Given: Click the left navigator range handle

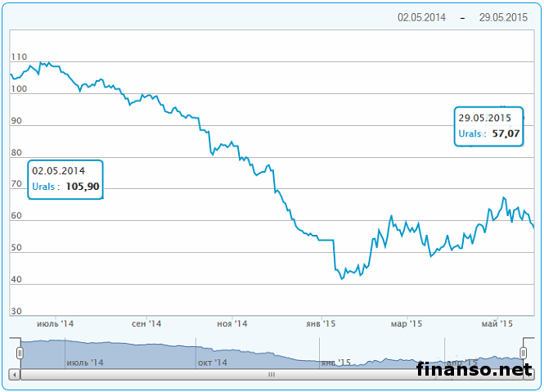Looking at the screenshot, I should tap(20, 352).
